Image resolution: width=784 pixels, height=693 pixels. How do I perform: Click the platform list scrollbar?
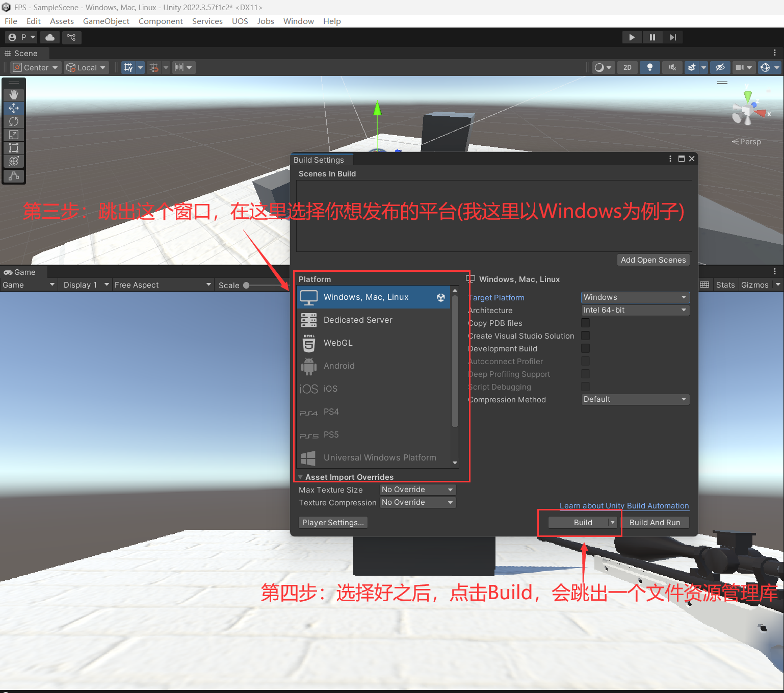[x=455, y=361]
